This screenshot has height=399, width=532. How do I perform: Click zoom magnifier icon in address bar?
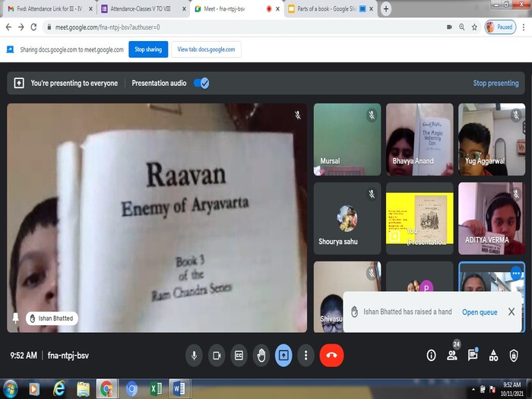pos(462,27)
